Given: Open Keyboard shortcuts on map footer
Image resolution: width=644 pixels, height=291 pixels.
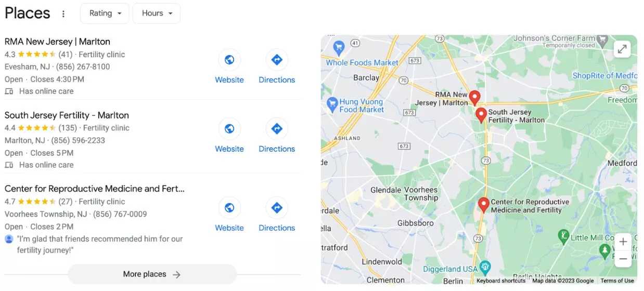Looking at the screenshot, I should (x=501, y=281).
